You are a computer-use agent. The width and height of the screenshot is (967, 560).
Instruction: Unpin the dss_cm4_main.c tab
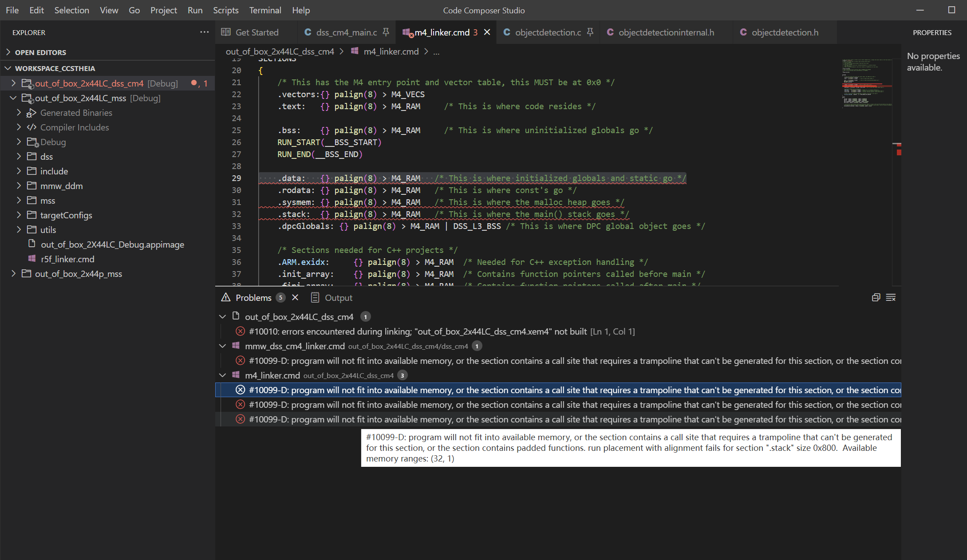pyautogui.click(x=386, y=32)
